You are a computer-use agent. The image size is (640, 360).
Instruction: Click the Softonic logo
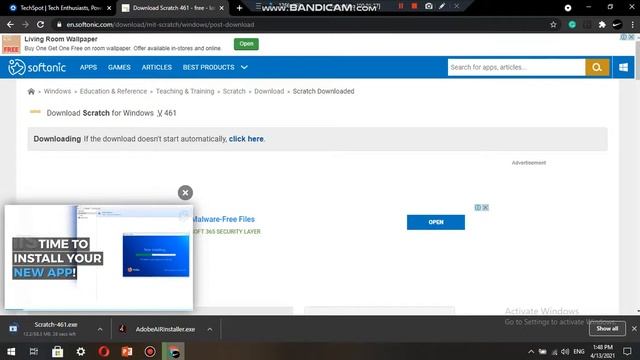click(37, 67)
